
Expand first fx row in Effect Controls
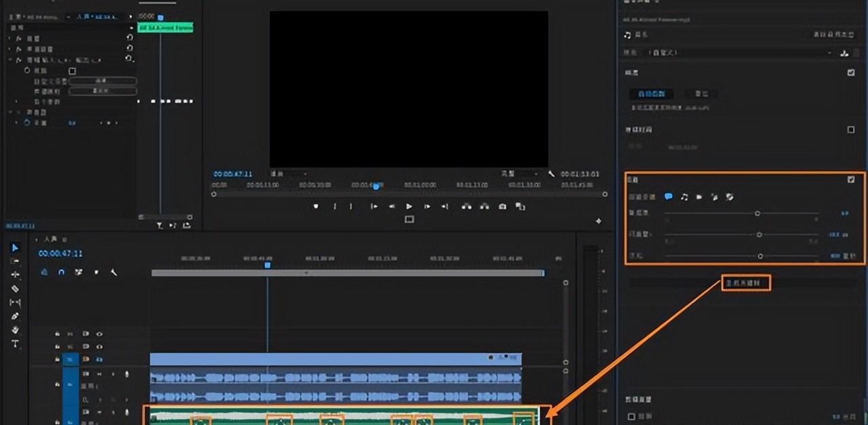tap(9, 39)
